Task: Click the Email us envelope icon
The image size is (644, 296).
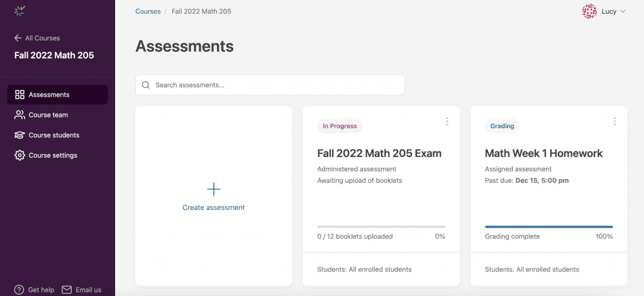Action: (x=67, y=290)
